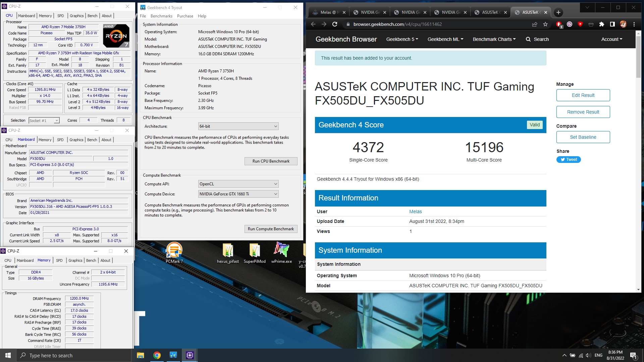This screenshot has width=644, height=362.
Task: Open Chrome tab search chevron
Action: (587, 7)
